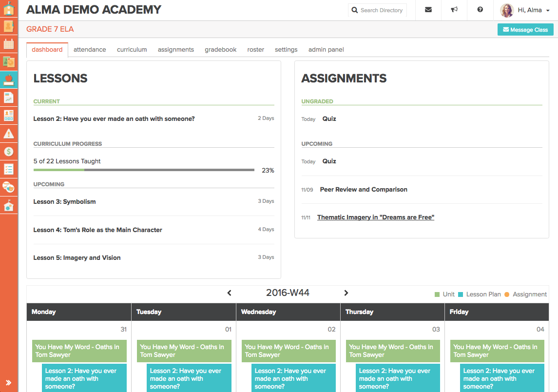Click the calendar icon in left sidebar
The width and height of the screenshot is (558, 392).
point(9,44)
